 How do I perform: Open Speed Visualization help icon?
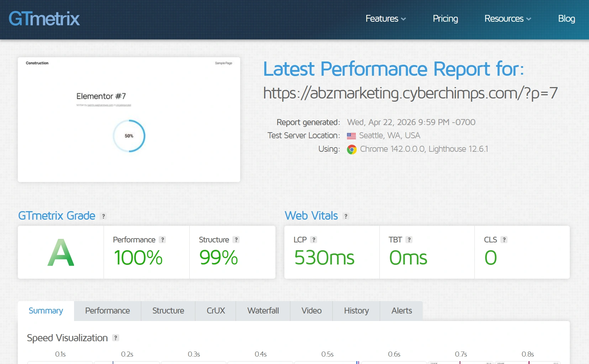[x=116, y=338]
